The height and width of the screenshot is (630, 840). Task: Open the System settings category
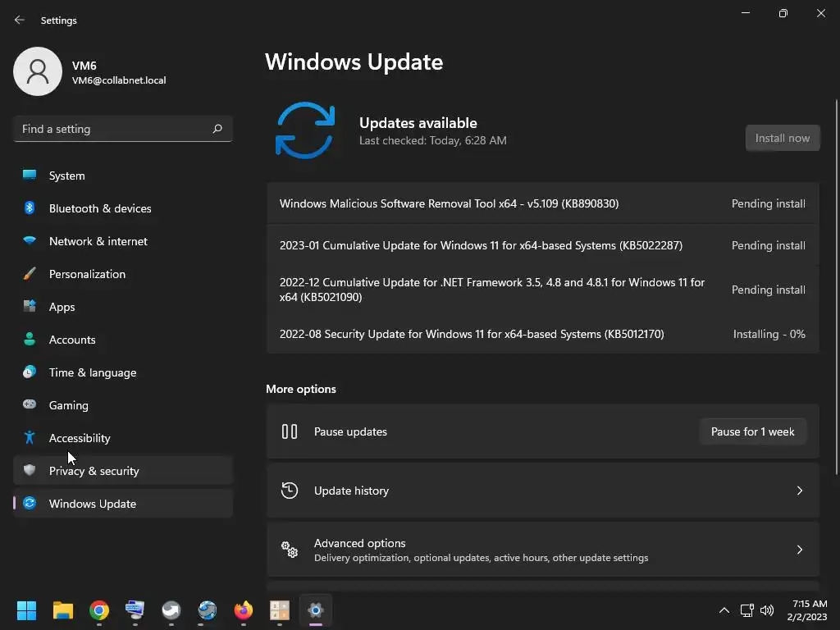pyautogui.click(x=123, y=176)
